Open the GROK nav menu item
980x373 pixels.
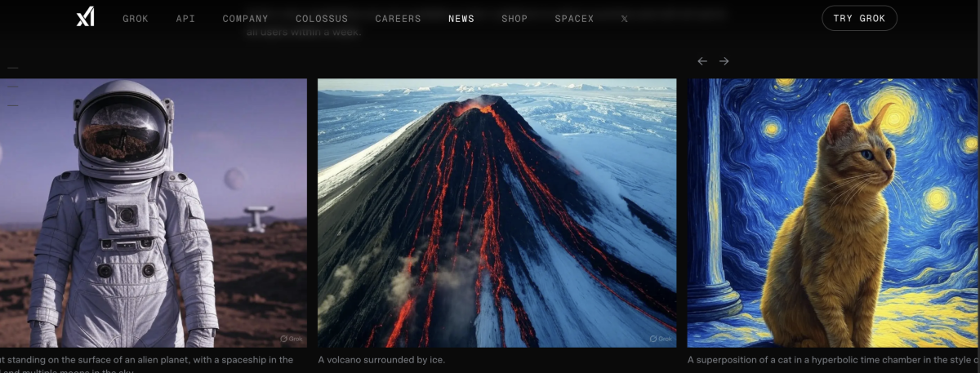(136, 19)
